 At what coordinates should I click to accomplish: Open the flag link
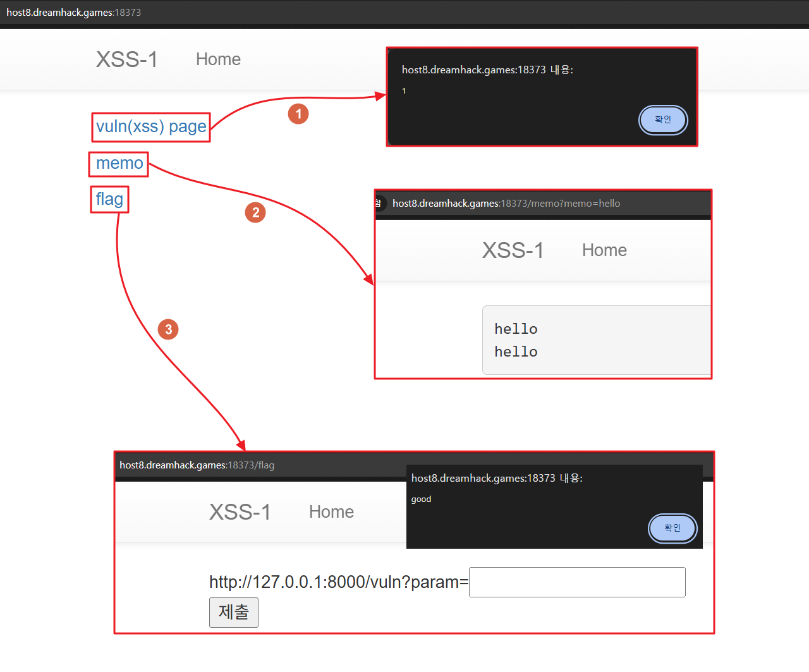(109, 199)
